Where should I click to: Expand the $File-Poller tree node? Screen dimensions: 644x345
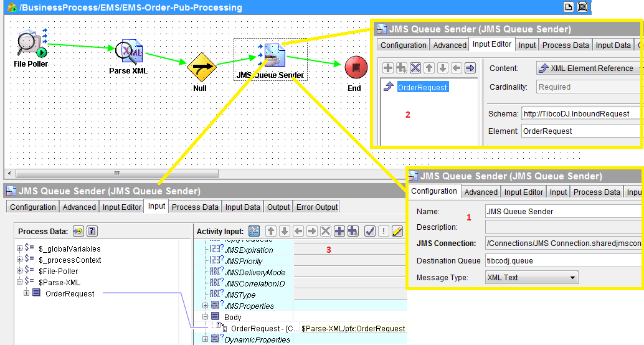pyautogui.click(x=19, y=270)
